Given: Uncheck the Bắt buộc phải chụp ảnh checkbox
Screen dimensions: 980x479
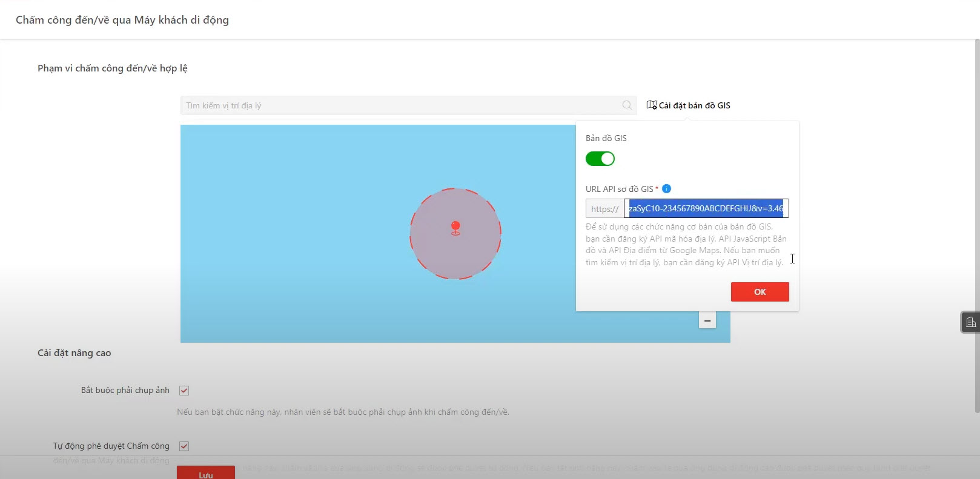Looking at the screenshot, I should [184, 391].
